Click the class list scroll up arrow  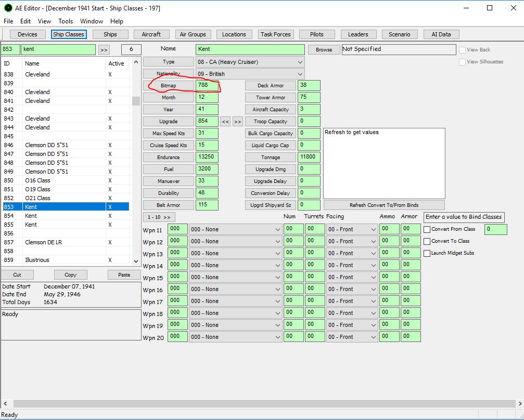[x=136, y=62]
